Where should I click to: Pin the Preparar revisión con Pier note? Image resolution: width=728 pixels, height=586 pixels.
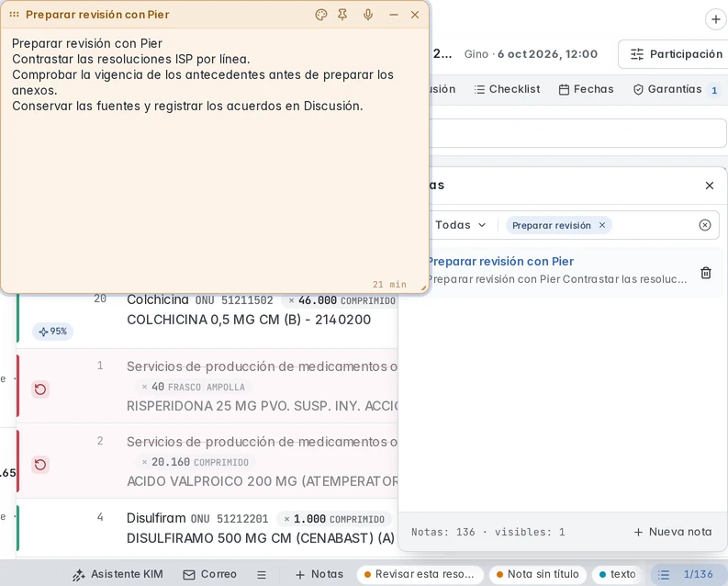342,15
